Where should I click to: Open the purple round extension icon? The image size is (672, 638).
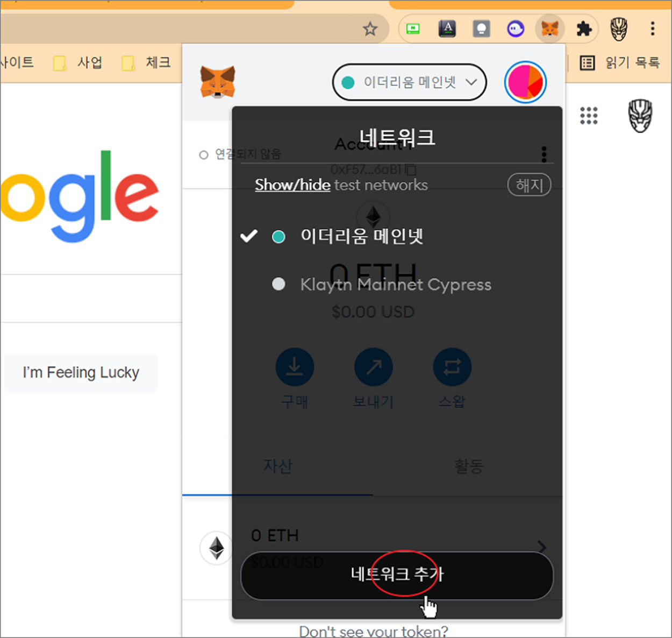[x=516, y=29]
